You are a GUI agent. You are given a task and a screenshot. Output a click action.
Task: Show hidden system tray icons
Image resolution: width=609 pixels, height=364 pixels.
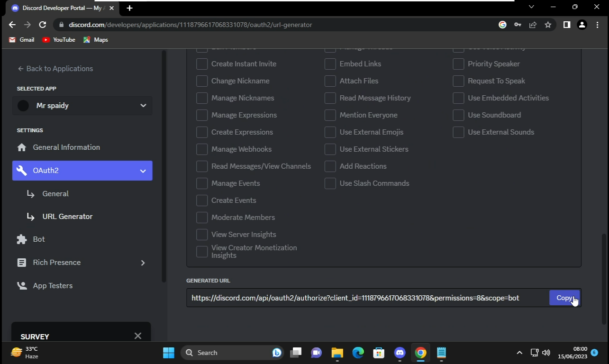tap(519, 353)
